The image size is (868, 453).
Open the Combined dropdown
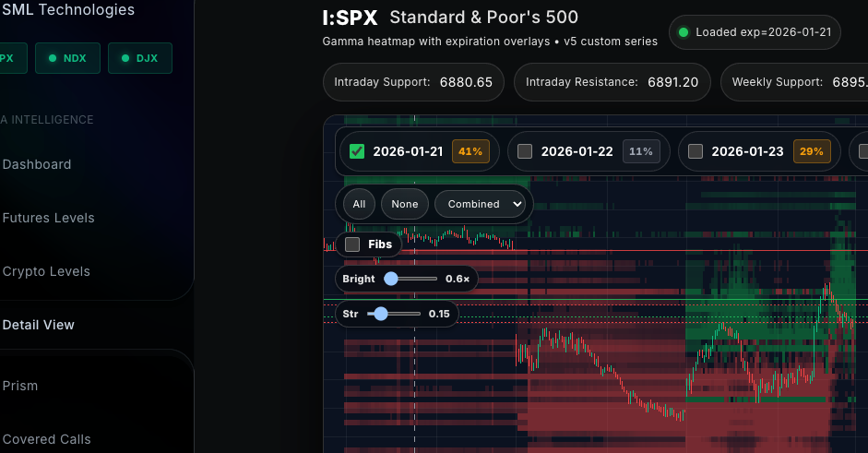tap(480, 204)
